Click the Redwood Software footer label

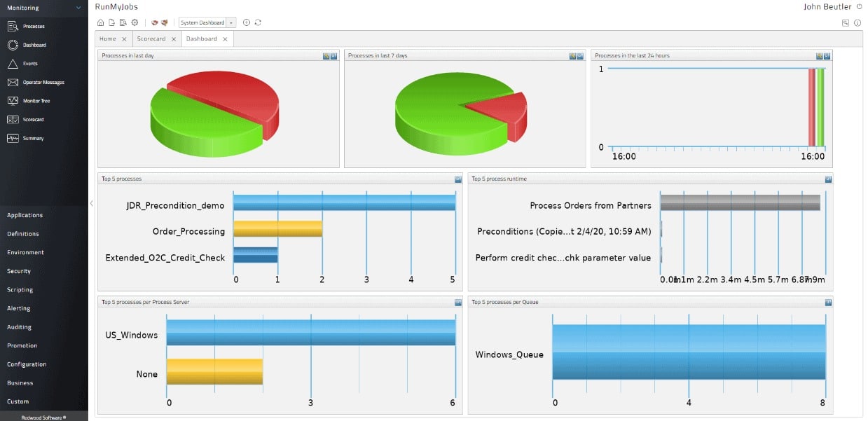coord(43,417)
